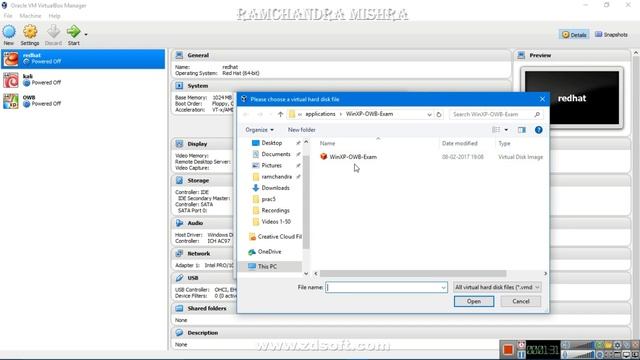Stop recording with the orange square button
The width and height of the screenshot is (640, 360).
[508, 349]
